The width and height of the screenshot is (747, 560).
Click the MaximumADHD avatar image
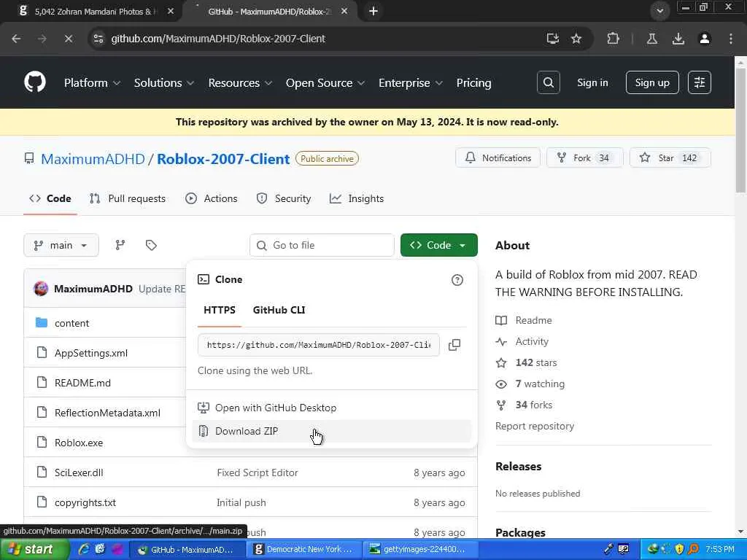41,289
